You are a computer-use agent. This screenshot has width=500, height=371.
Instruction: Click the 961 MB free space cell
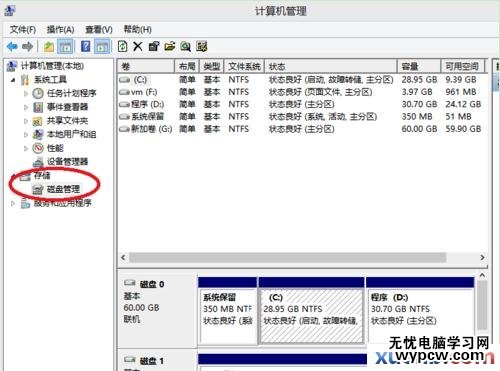461,92
